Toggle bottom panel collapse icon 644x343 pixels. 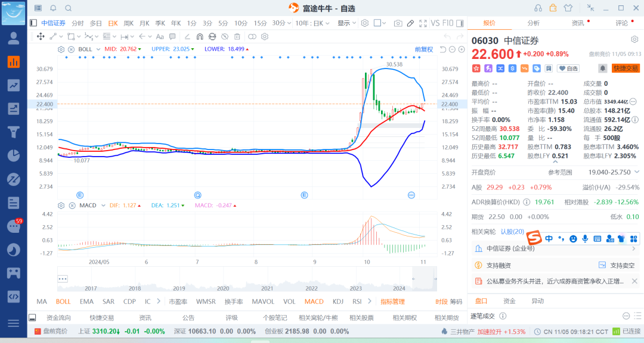(32, 317)
